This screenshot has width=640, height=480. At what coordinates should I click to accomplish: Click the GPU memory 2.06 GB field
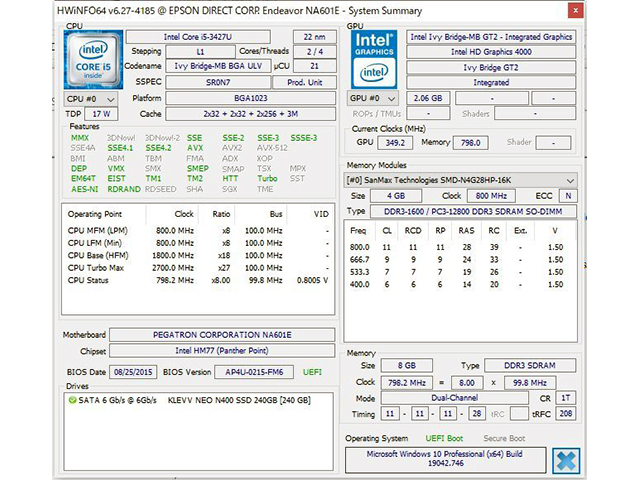(428, 98)
